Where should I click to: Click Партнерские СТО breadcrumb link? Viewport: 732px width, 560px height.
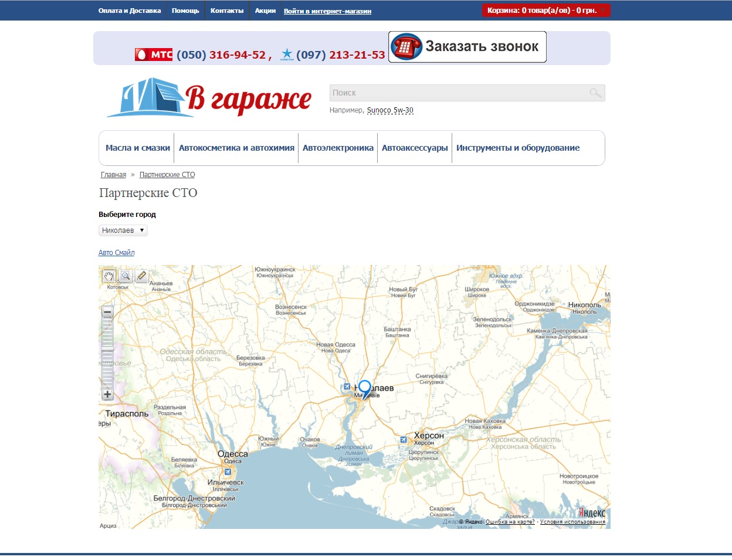[x=167, y=175]
